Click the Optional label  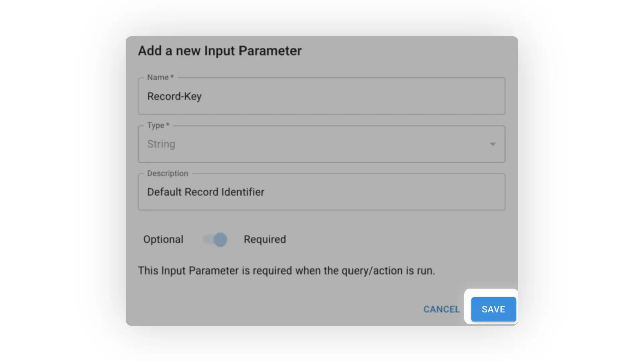tap(163, 239)
